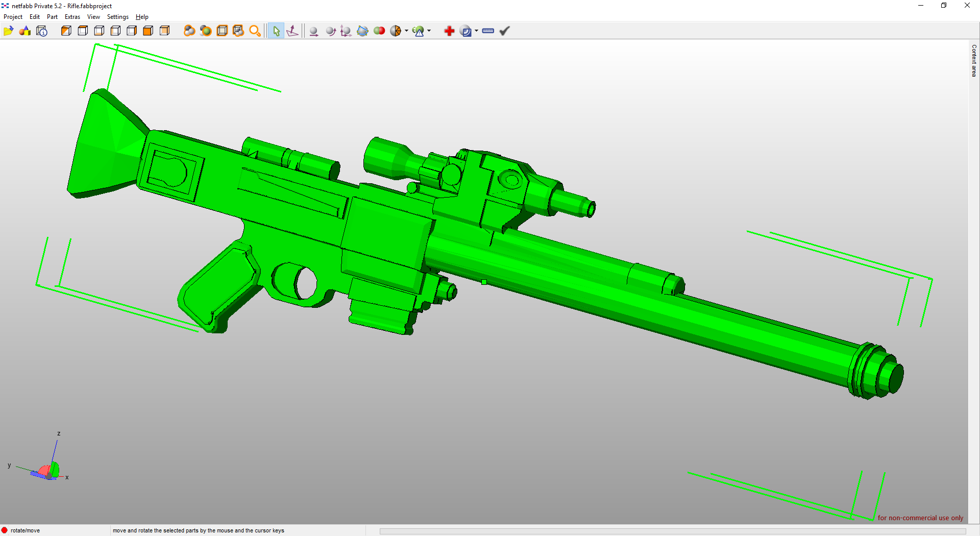The height and width of the screenshot is (536, 980).
Task: Zoom to all parts icon
Action: 189,31
